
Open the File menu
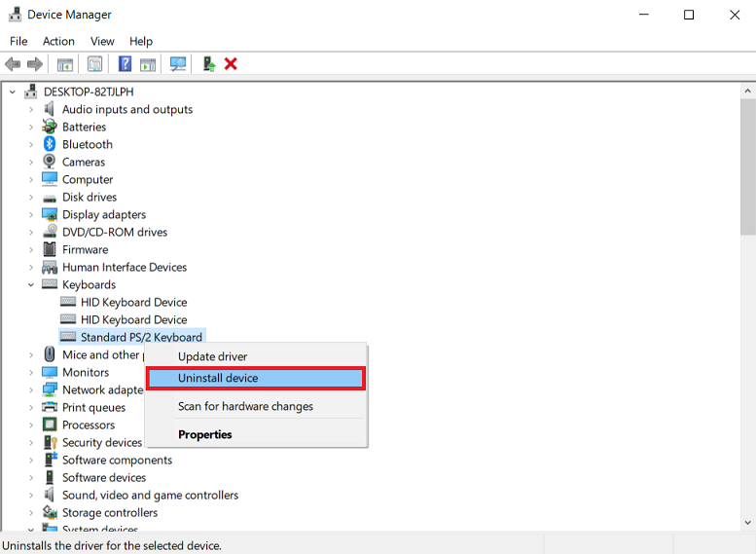point(18,42)
